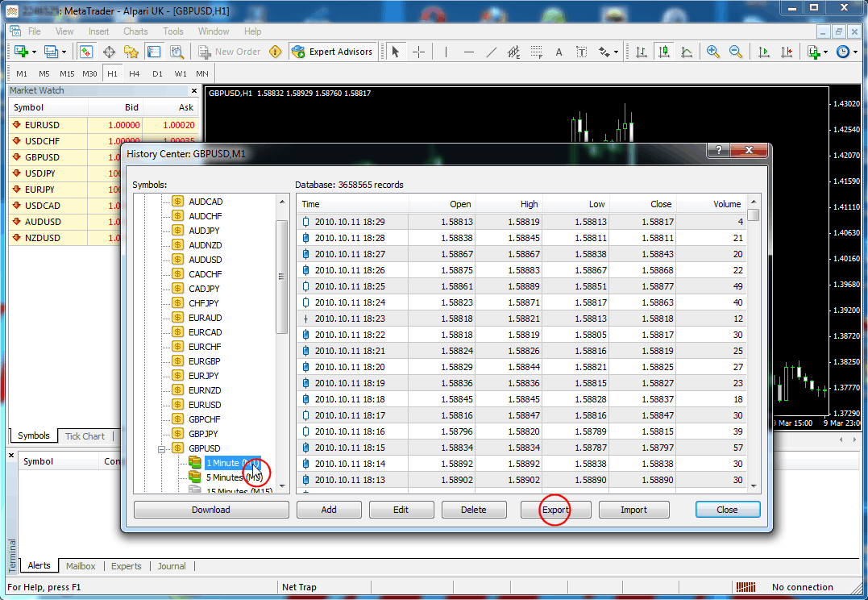Screen dimensions: 868x600
Task: Open the Tick Chart tab
Action: [x=85, y=436]
